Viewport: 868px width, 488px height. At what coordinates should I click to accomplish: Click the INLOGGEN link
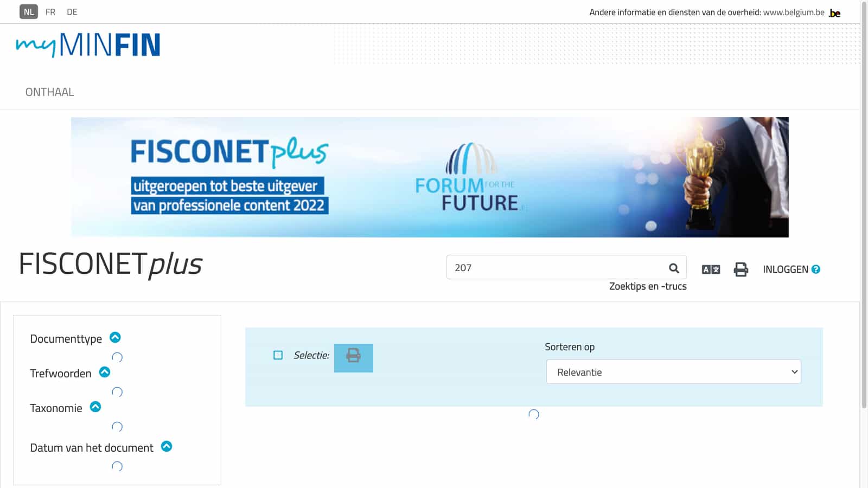(786, 269)
